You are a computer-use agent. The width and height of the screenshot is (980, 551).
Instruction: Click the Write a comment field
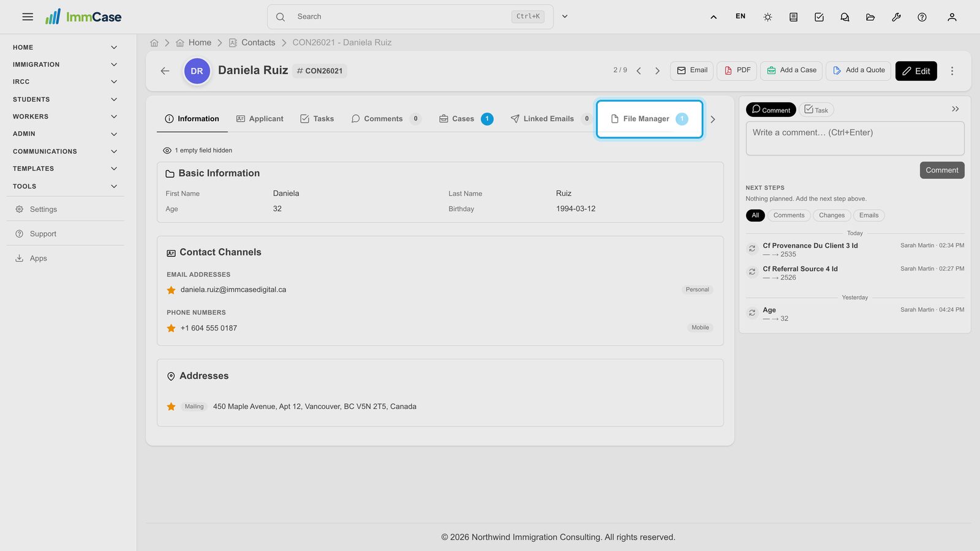(855, 138)
